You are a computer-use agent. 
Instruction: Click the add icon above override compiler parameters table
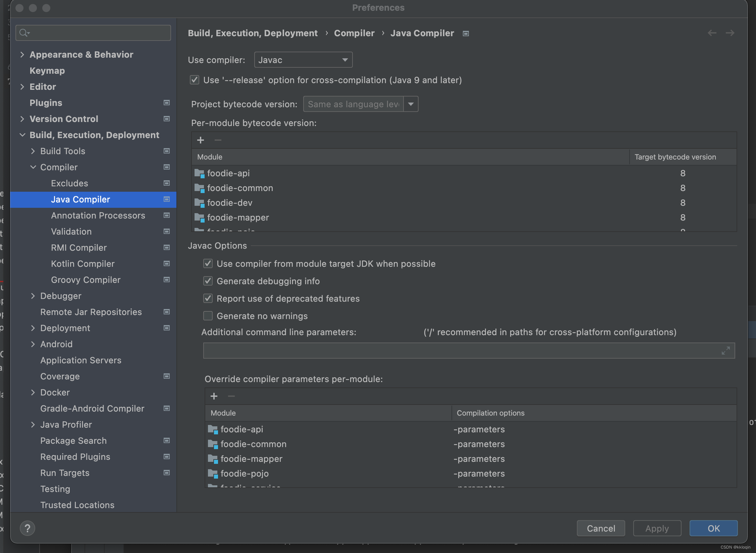click(x=214, y=396)
